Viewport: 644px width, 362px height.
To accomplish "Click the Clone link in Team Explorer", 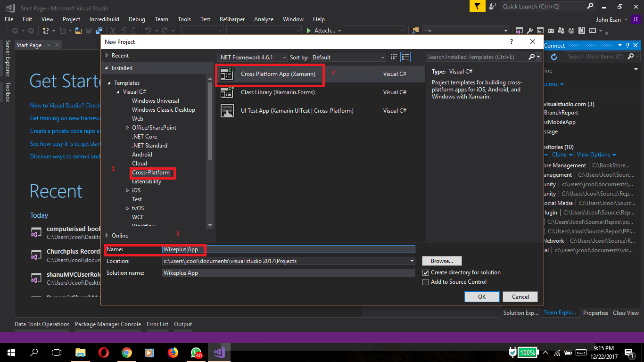I will [560, 155].
